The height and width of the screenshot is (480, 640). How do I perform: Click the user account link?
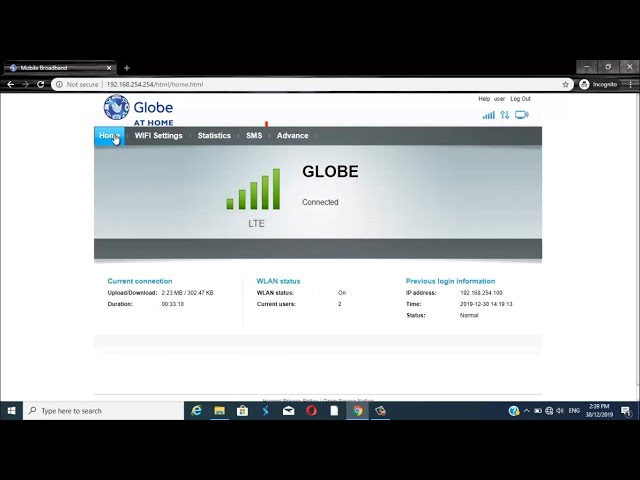tap(499, 99)
